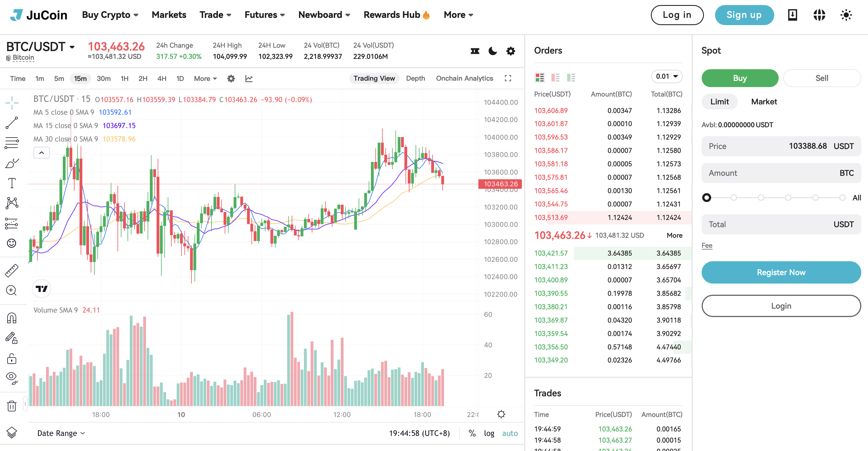Viewport: 868px width, 451px height.
Task: Toggle the light theme sun icon
Action: [846, 15]
